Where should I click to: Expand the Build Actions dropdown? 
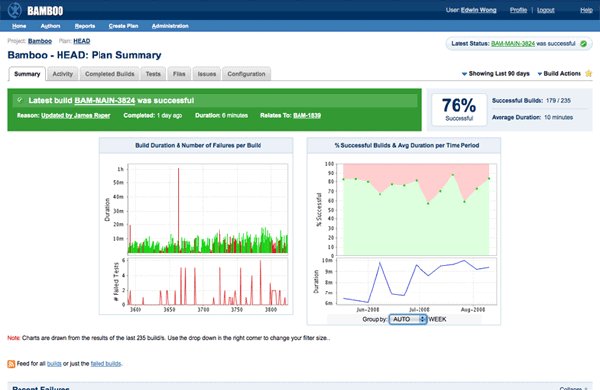pos(559,73)
